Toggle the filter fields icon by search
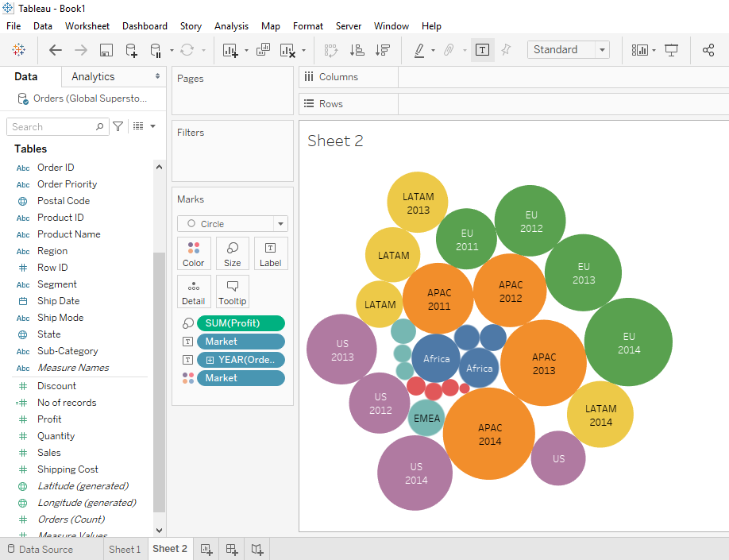This screenshot has width=729, height=560. coord(118,126)
